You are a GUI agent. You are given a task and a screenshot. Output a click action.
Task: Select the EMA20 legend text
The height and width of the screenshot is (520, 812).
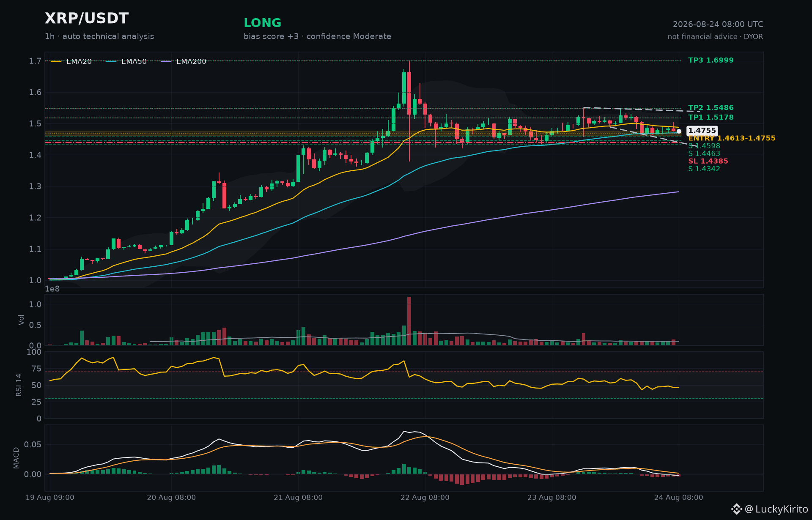tap(79, 62)
